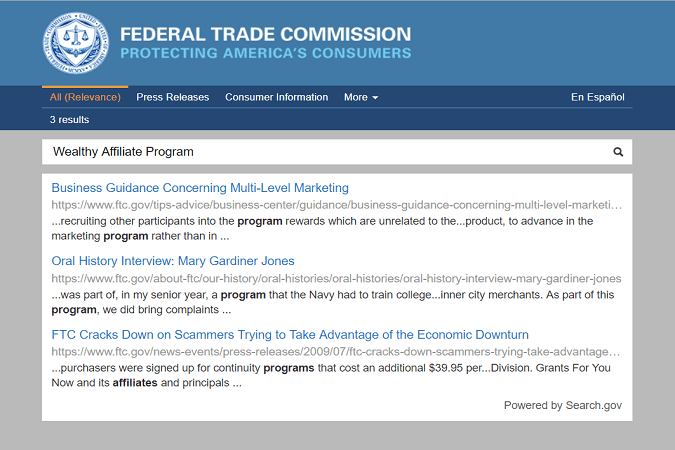Expand the More dropdown menu

click(361, 97)
